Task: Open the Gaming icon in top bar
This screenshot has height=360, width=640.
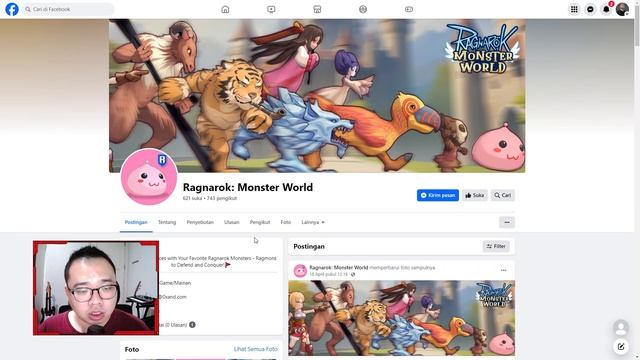Action: tap(409, 9)
